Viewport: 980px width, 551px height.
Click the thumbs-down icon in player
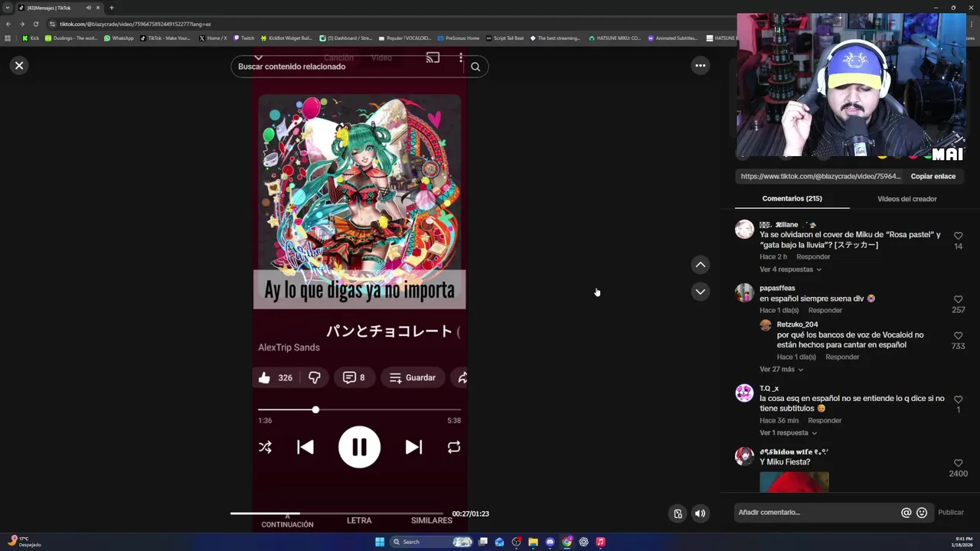point(315,378)
